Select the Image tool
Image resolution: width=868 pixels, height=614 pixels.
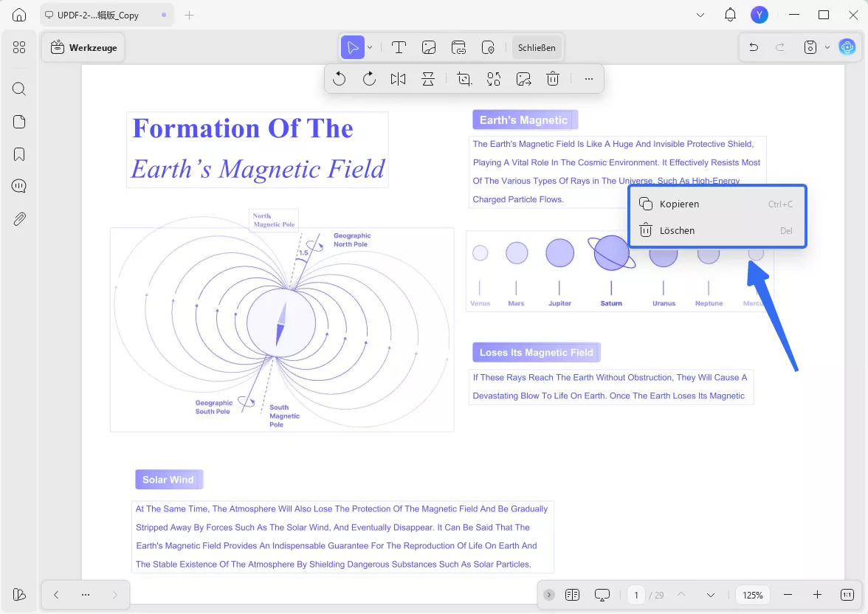(428, 48)
